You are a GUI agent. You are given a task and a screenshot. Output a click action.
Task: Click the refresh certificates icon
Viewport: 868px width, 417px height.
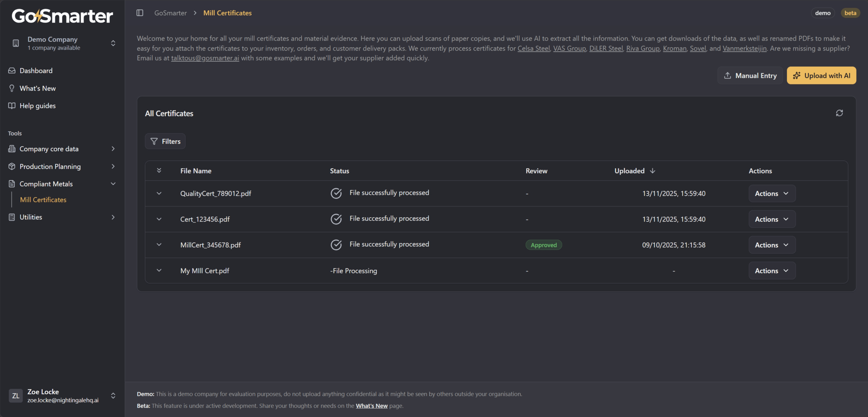click(x=839, y=113)
